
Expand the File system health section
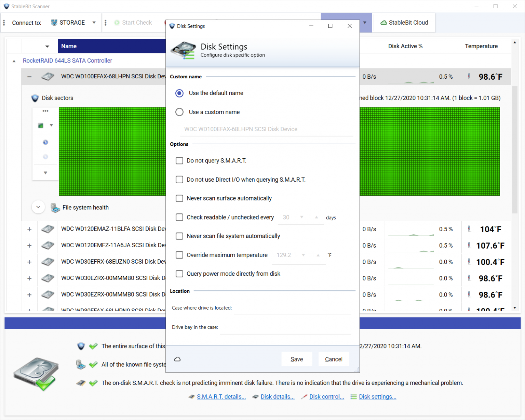[x=38, y=207]
